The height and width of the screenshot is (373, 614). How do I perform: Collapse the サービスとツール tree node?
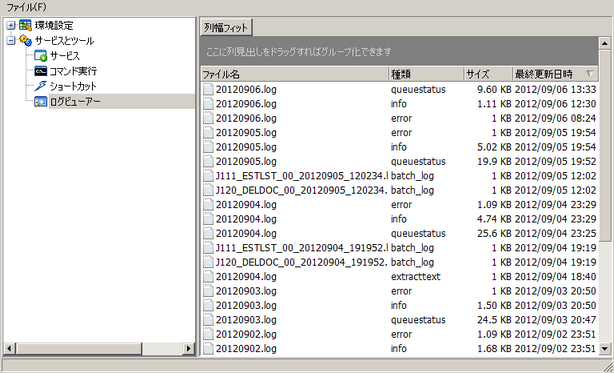tap(11, 40)
